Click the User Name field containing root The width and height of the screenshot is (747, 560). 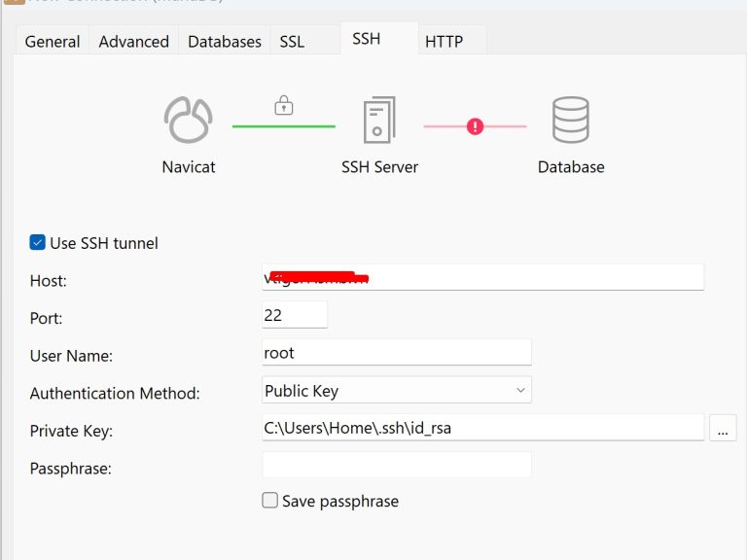click(397, 353)
